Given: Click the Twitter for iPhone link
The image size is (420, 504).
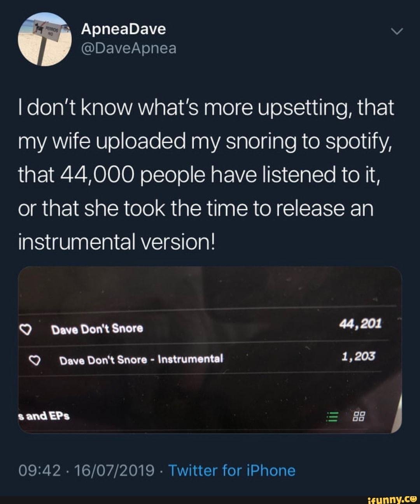Looking at the screenshot, I should point(232,471).
